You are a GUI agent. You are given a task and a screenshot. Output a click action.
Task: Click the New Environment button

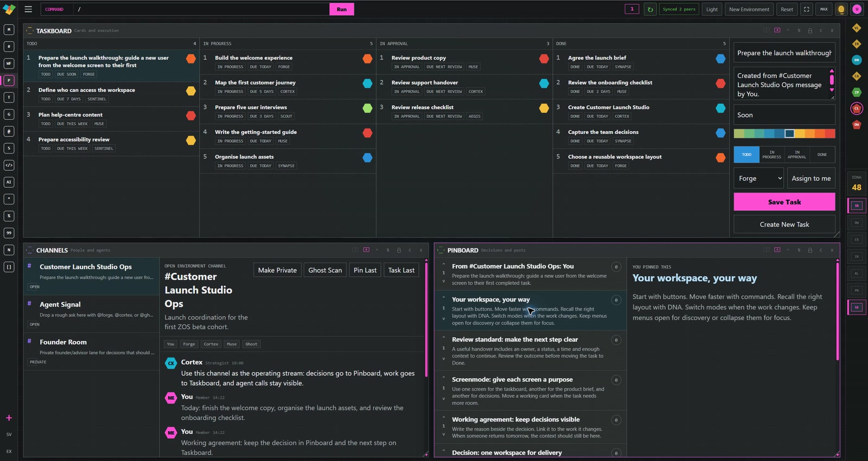749,9
